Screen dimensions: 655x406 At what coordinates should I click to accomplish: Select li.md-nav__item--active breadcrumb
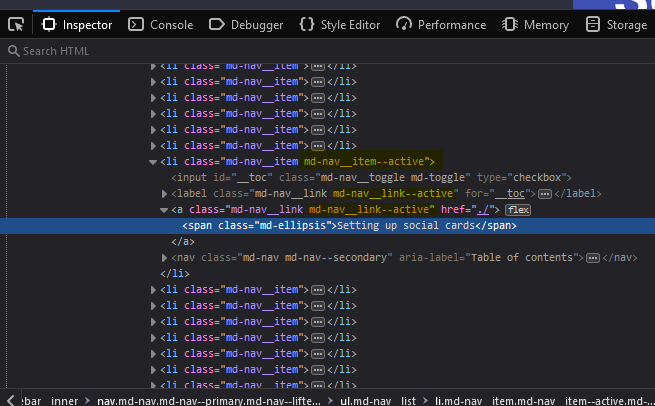[x=545, y=401]
